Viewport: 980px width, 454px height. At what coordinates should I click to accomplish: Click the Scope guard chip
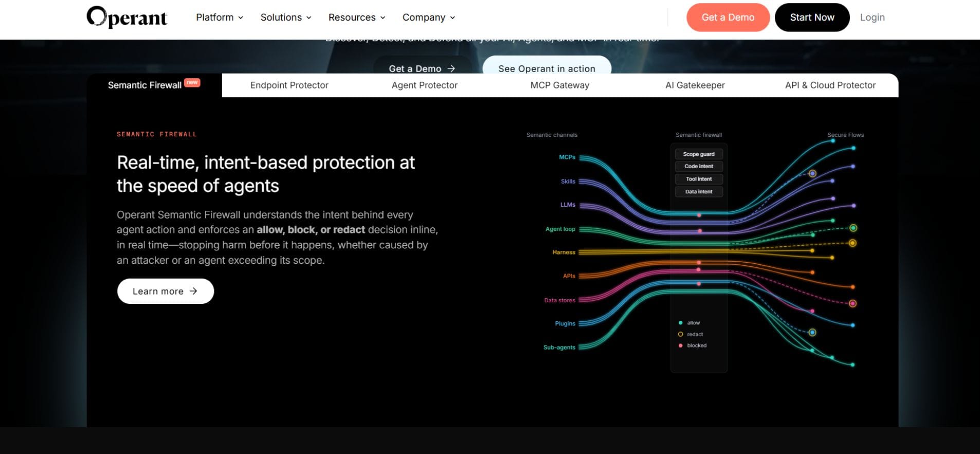pyautogui.click(x=699, y=154)
